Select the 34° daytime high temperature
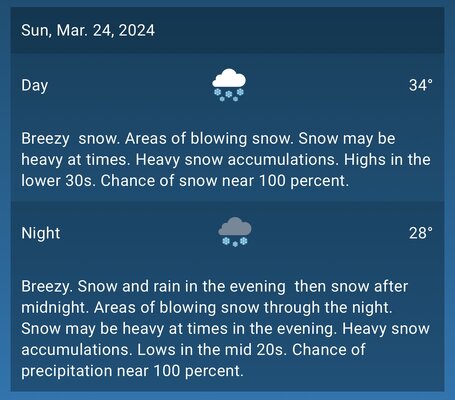455x400 pixels. (x=421, y=85)
